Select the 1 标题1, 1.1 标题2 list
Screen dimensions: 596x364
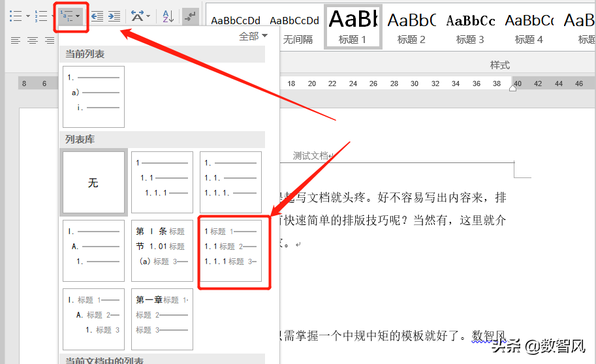click(x=230, y=250)
